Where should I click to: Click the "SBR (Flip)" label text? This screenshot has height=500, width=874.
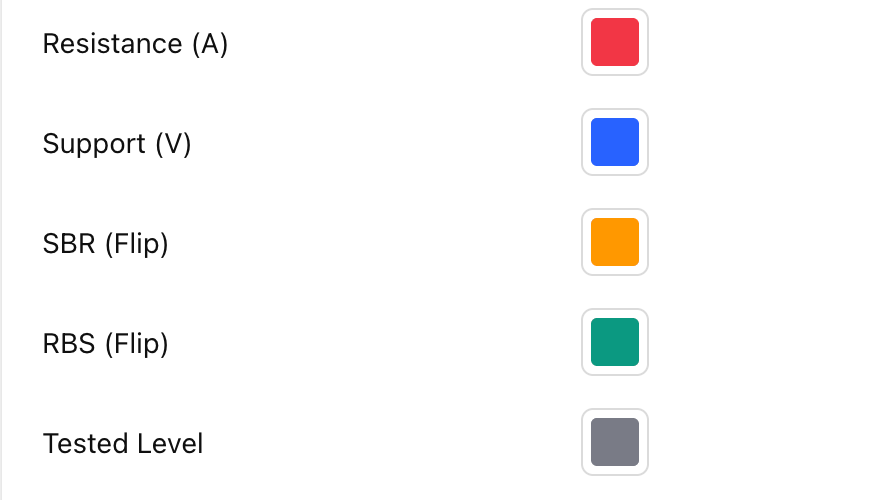click(105, 244)
